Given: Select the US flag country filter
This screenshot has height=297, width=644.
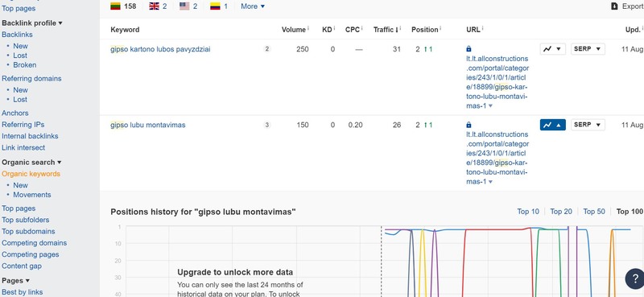Looking at the screenshot, I should 188,6.
